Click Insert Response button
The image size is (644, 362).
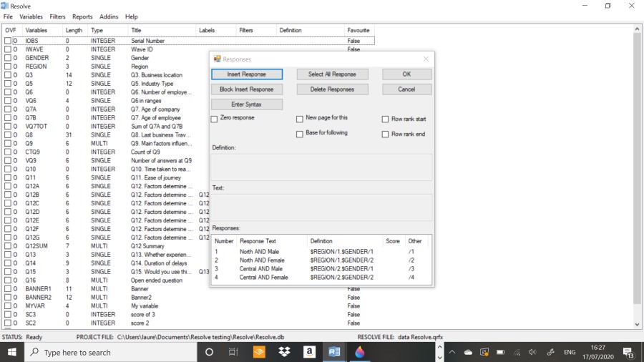click(247, 74)
